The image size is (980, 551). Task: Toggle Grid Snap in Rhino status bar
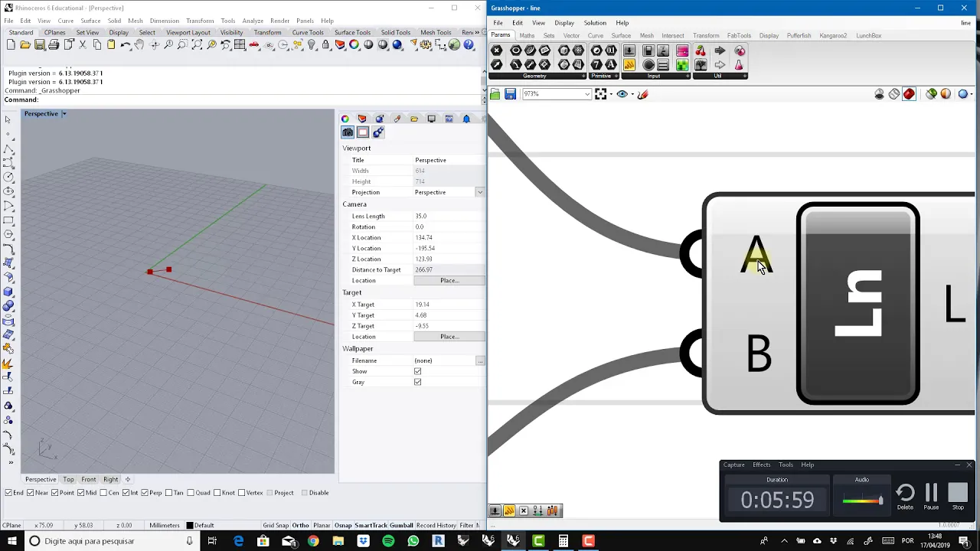point(276,526)
